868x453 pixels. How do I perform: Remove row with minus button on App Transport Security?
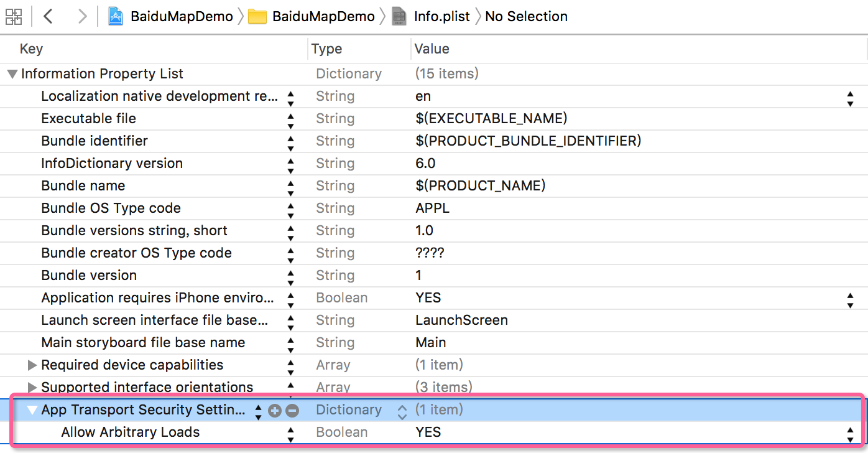[292, 411]
